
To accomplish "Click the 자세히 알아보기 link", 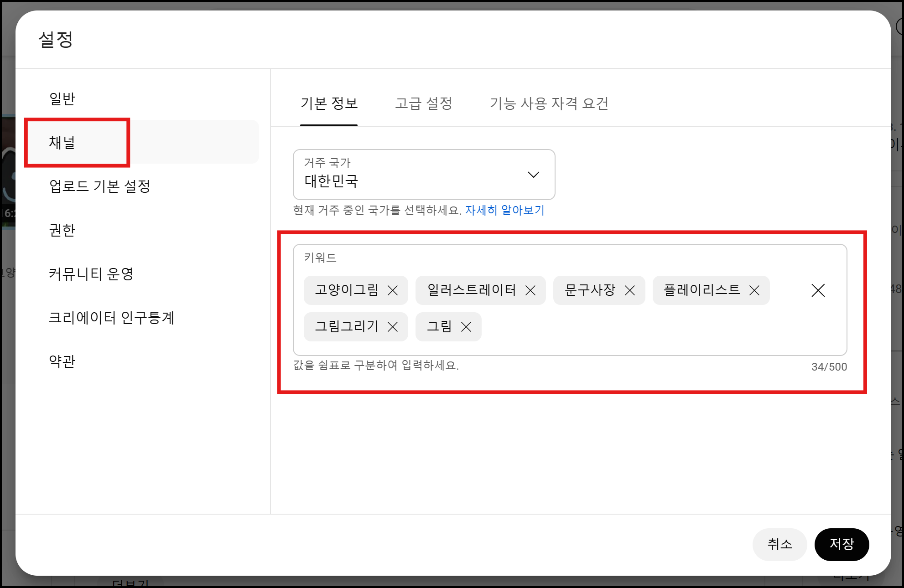I will [504, 210].
